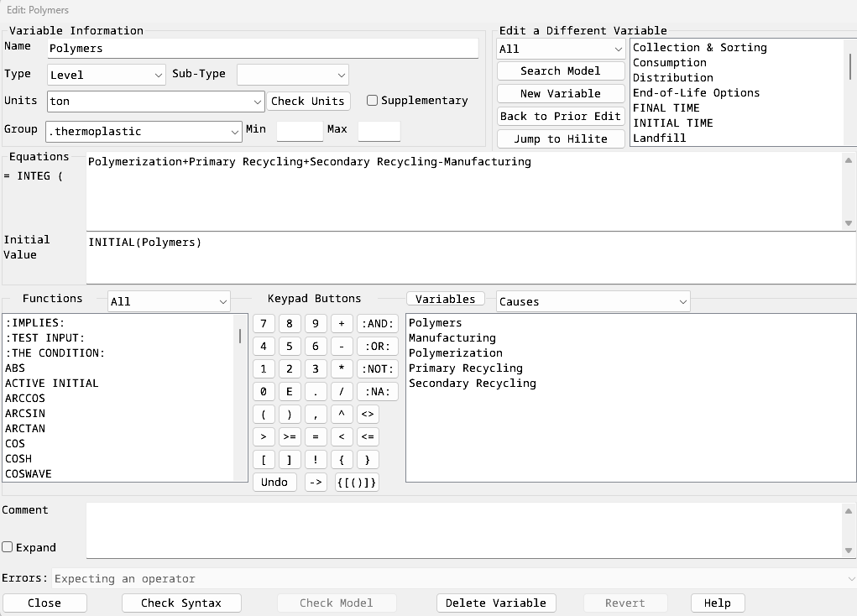Open the Causes variable list dropdown
This screenshot has width=857, height=616.
pos(593,301)
